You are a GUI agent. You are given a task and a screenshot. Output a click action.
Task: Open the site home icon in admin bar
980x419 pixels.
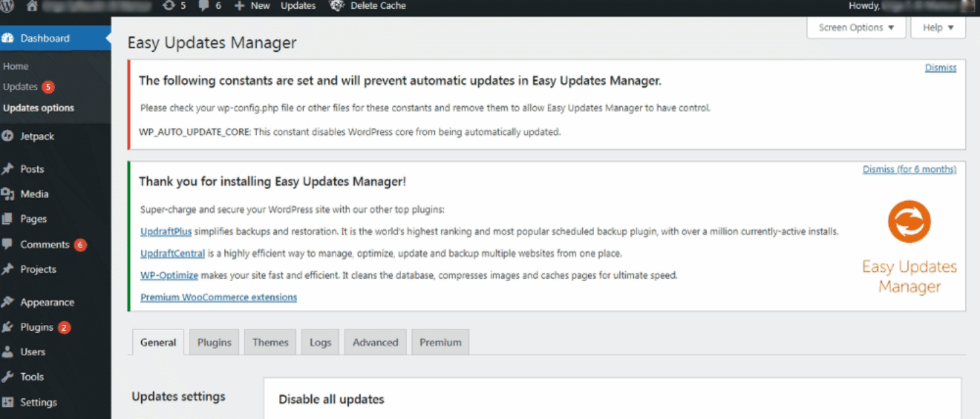32,5
